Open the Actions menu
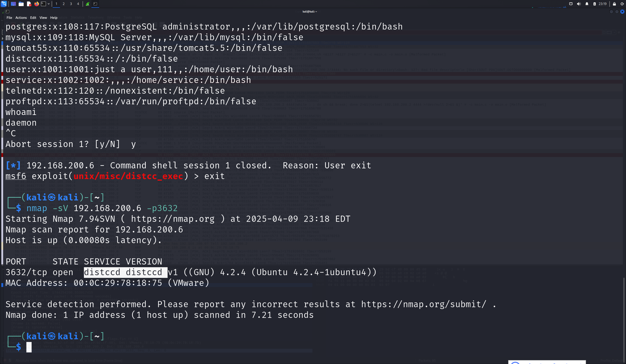Viewport: 626px width, 364px height. click(21, 18)
